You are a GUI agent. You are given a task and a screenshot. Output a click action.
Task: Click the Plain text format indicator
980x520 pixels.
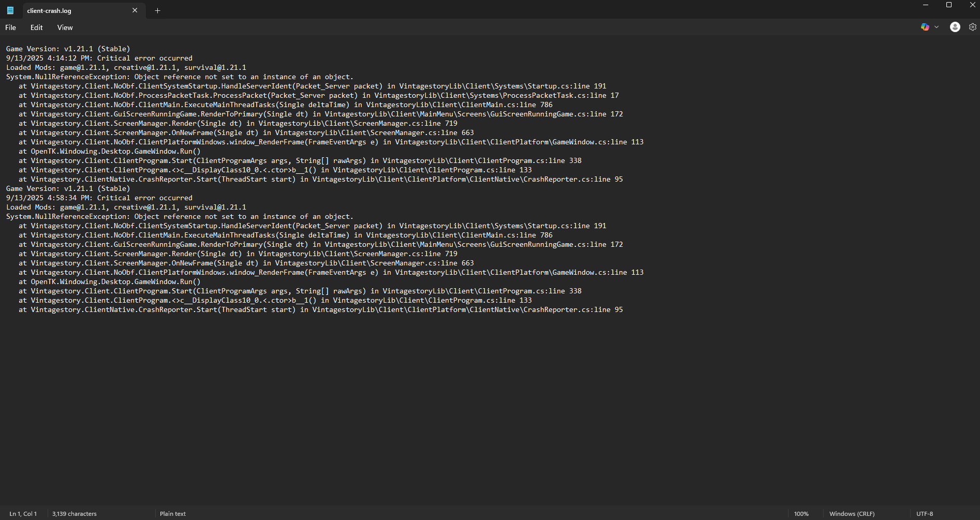(173, 514)
